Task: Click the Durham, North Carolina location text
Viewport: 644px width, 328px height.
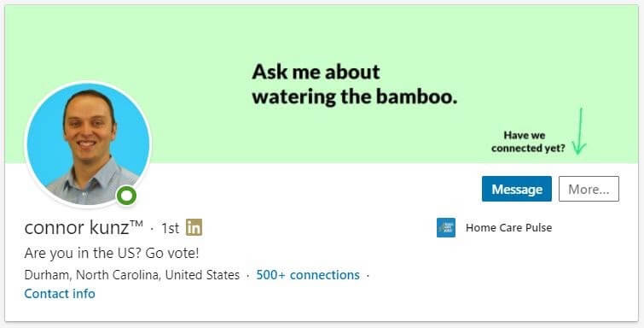Action: [x=92, y=274]
